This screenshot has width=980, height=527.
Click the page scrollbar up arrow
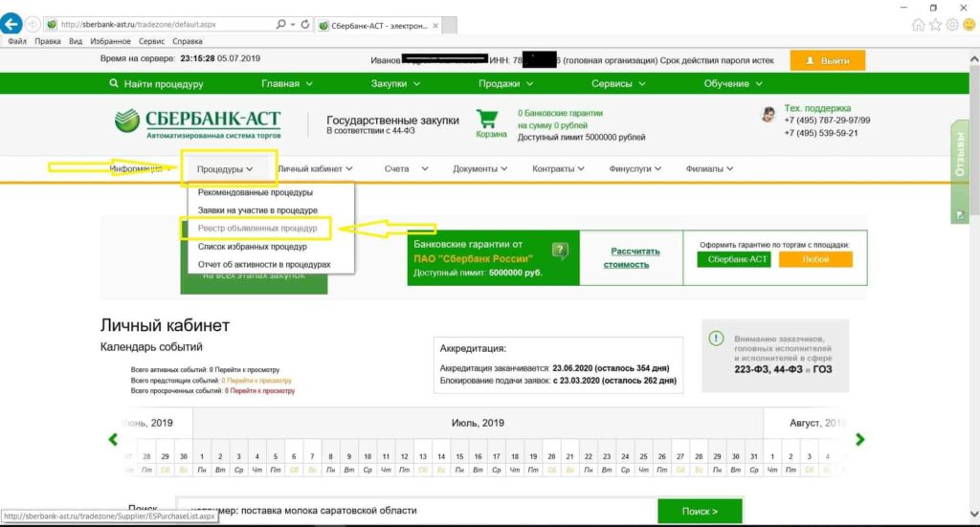click(974, 58)
